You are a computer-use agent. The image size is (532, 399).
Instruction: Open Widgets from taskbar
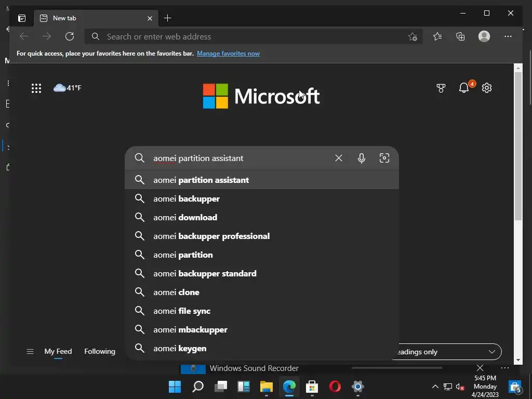tap(244, 387)
